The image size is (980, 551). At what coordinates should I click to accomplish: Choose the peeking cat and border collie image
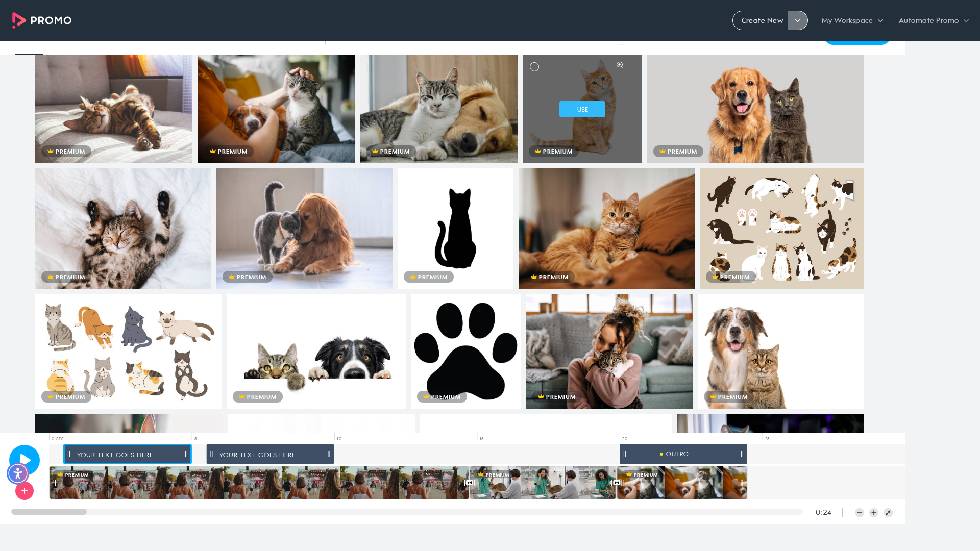[x=316, y=351]
